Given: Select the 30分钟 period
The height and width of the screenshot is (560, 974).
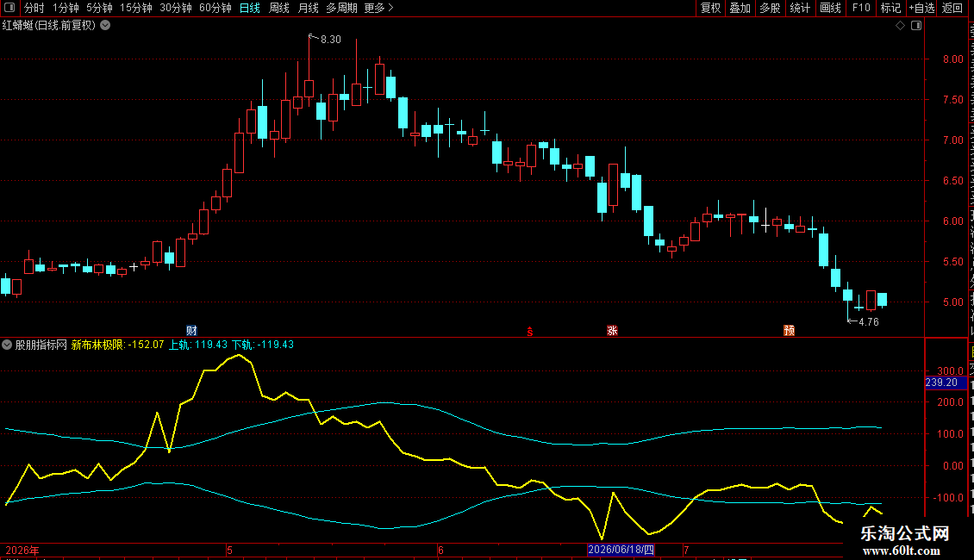Looking at the screenshot, I should coord(176,8).
